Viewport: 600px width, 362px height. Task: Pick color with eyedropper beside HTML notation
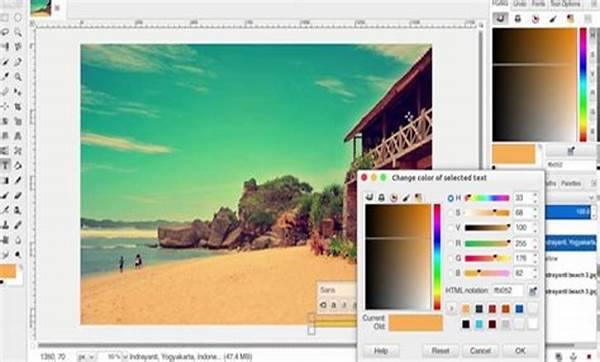point(533,291)
